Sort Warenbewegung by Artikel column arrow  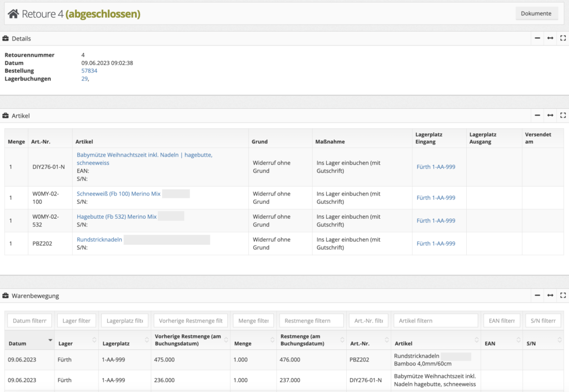[476, 340]
